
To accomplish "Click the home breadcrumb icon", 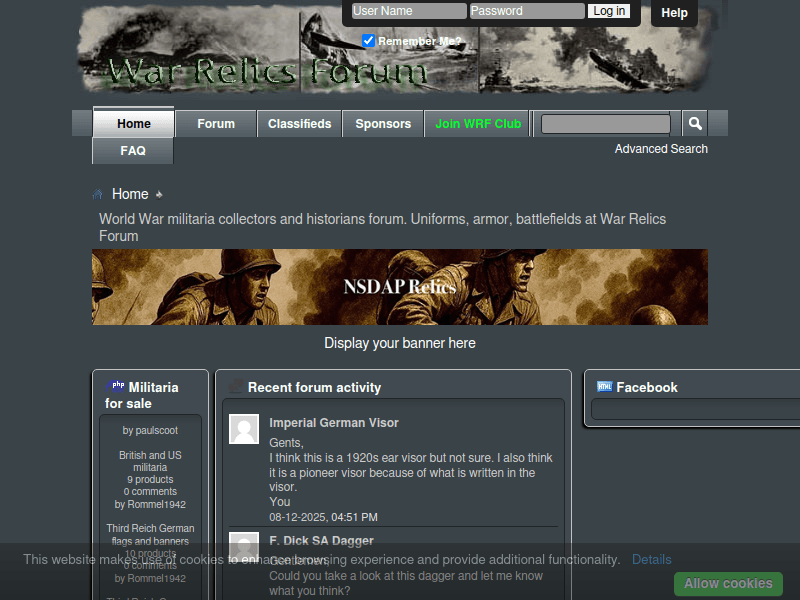I will [x=98, y=194].
